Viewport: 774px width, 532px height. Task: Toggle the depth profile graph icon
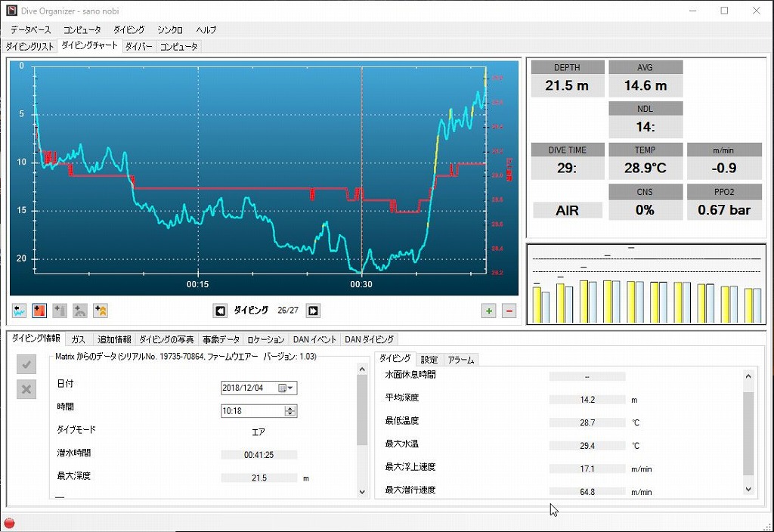pos(20,311)
